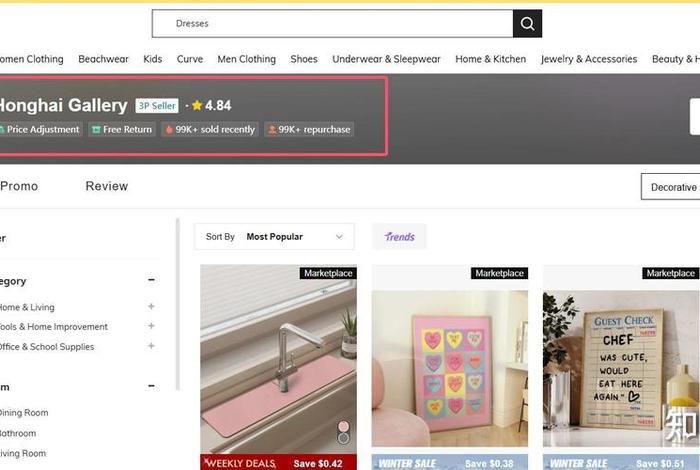Image resolution: width=700 pixels, height=470 pixels.
Task: Click the 99K+ repurchase tag
Action: pos(309,129)
